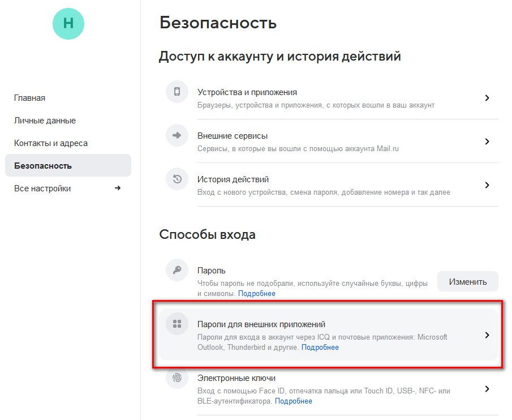Expand Внешние сервисы using the right chevron
Viewport: 512px width, 420px height.
point(487,142)
